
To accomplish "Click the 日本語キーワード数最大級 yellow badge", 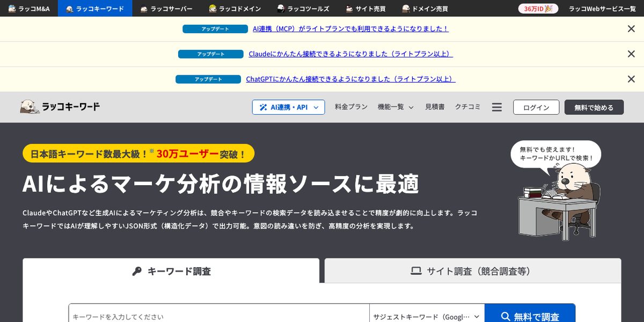I will pyautogui.click(x=138, y=154).
